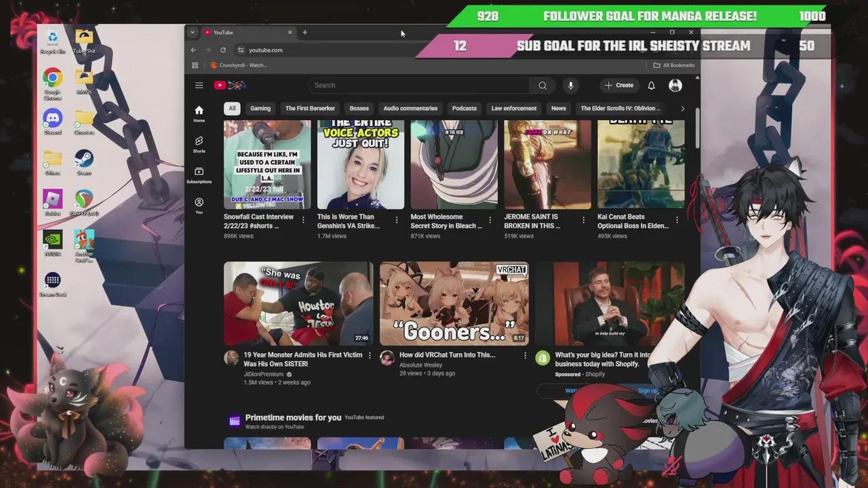Open 'Voice Actors Just Quit' short thumbnail
Screen dimensions: 868x488
click(361, 165)
